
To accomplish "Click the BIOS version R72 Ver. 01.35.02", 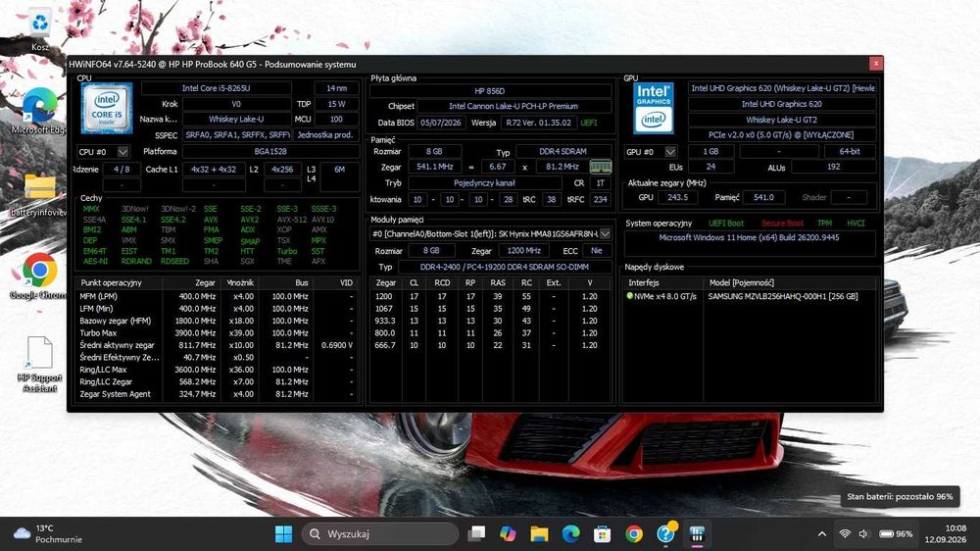I will click(539, 123).
